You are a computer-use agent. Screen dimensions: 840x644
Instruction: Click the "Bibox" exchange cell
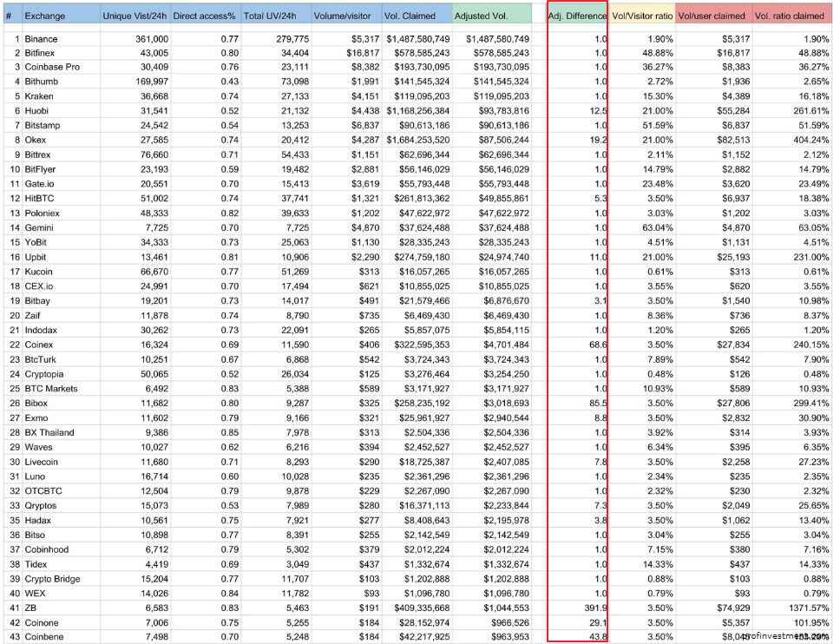36,403
